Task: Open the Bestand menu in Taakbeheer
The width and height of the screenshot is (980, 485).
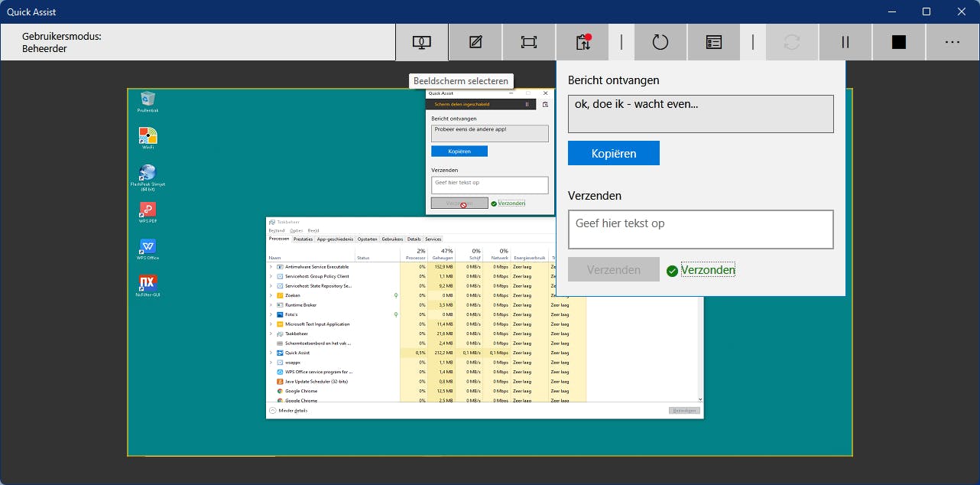Action: (x=276, y=230)
